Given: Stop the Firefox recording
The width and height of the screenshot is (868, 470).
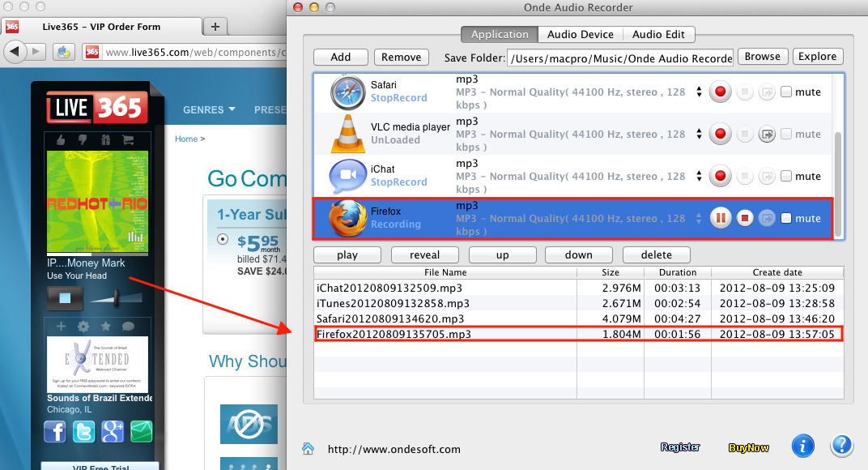Looking at the screenshot, I should pos(744,218).
